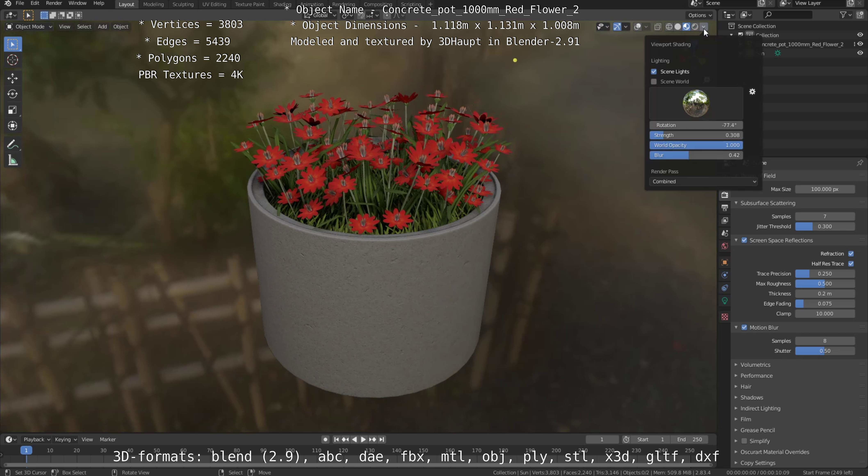Toggle visibility eye of Collection row
The height and width of the screenshot is (476, 868).
(860, 35)
